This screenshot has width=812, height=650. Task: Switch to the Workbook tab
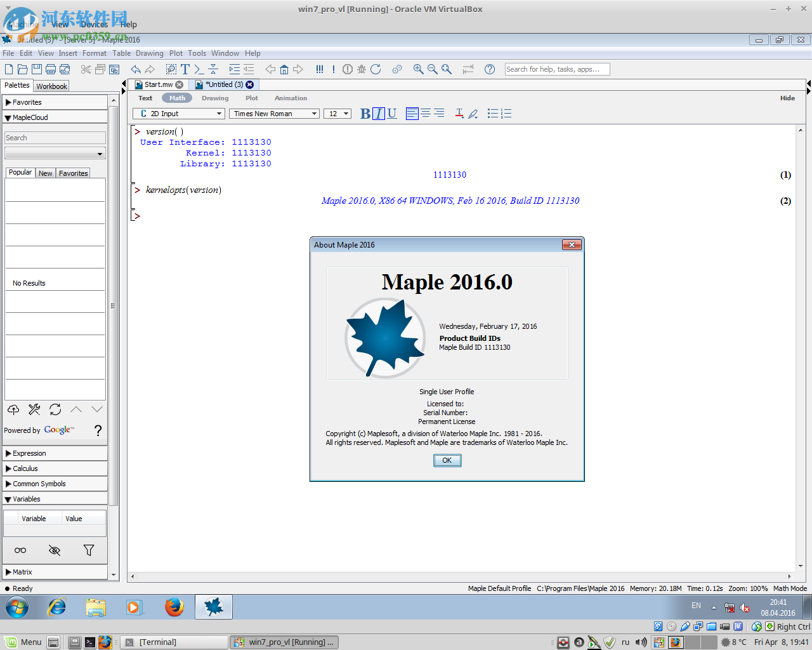coord(51,86)
